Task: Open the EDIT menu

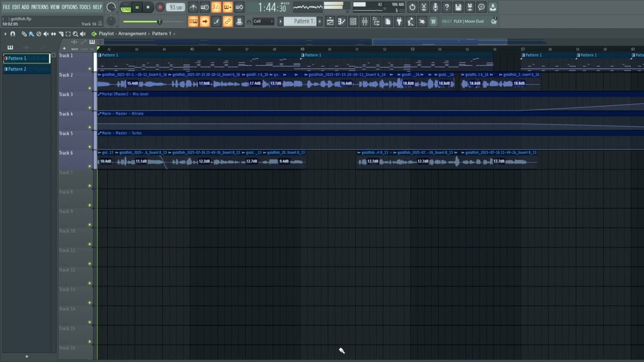Action: [16, 7]
